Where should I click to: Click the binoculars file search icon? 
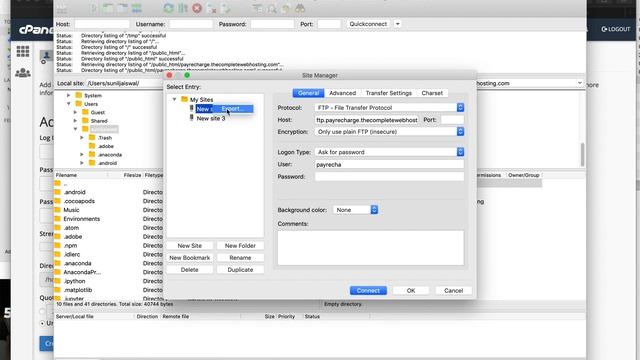[x=300, y=8]
